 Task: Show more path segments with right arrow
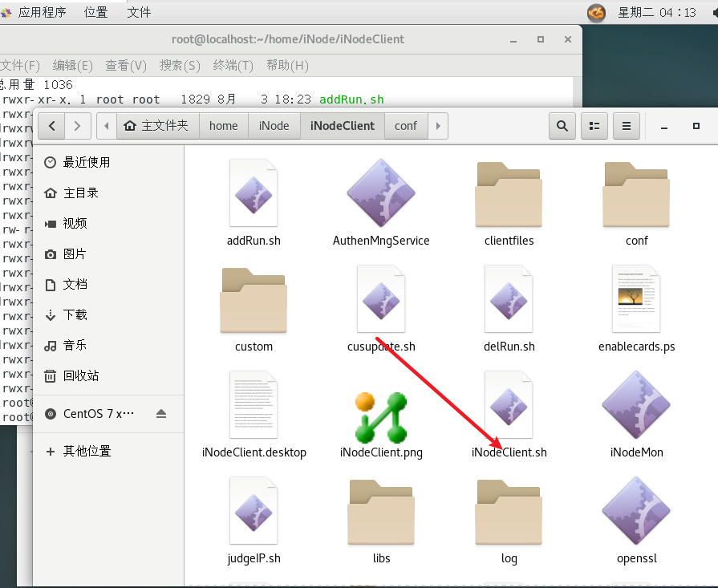(438, 126)
